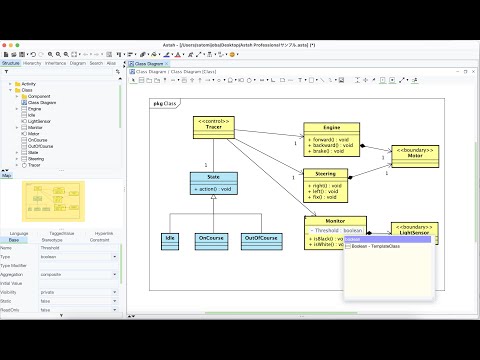Open the Aggregation dropdown showing composite
Viewport: 480px width, 360px height.
pyautogui.click(x=114, y=274)
